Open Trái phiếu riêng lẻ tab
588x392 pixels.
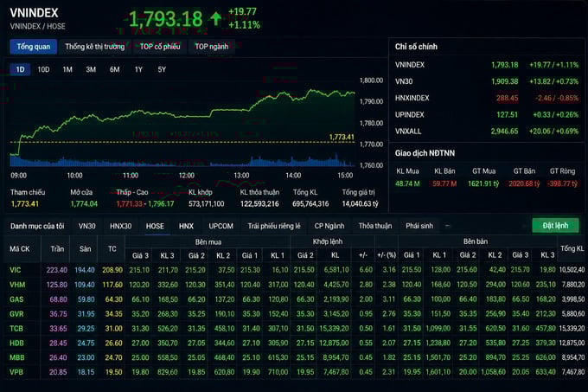(274, 226)
